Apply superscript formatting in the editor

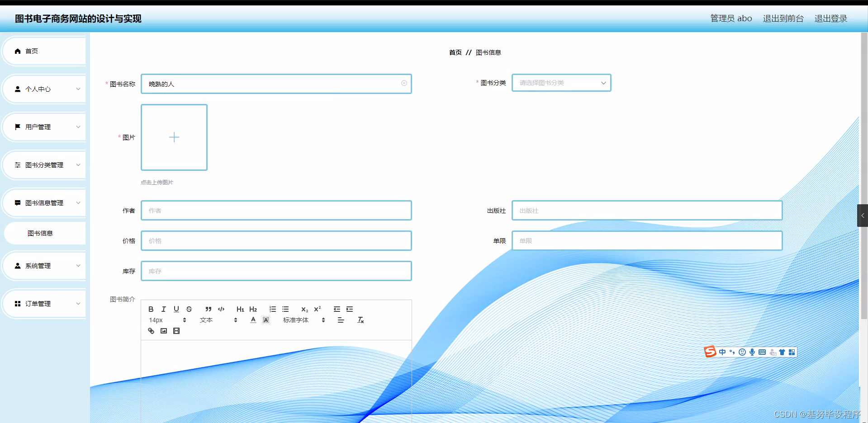point(318,309)
